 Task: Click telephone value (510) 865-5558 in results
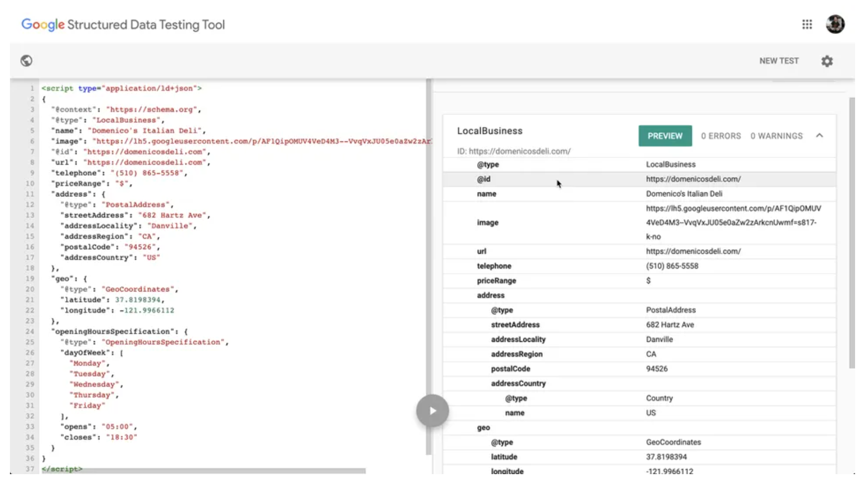(672, 266)
